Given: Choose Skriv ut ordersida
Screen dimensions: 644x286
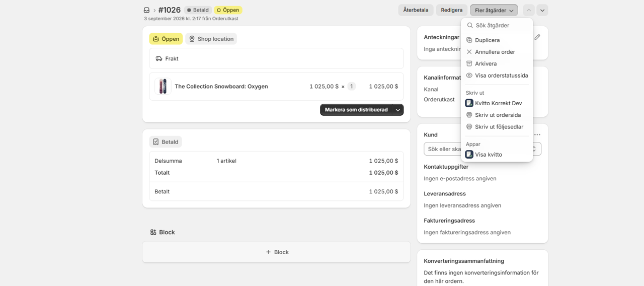Looking at the screenshot, I should point(497,115).
